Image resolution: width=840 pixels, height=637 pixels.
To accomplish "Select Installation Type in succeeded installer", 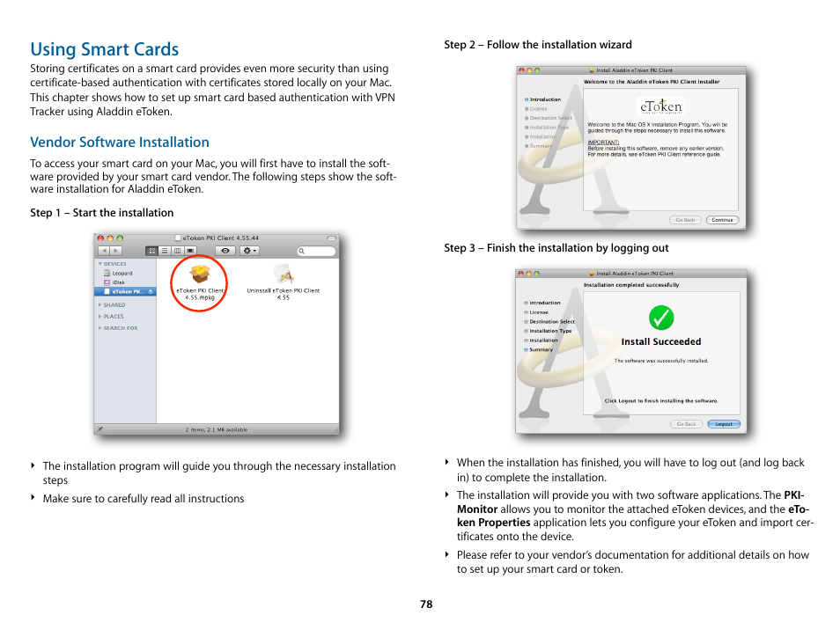I will (x=548, y=331).
